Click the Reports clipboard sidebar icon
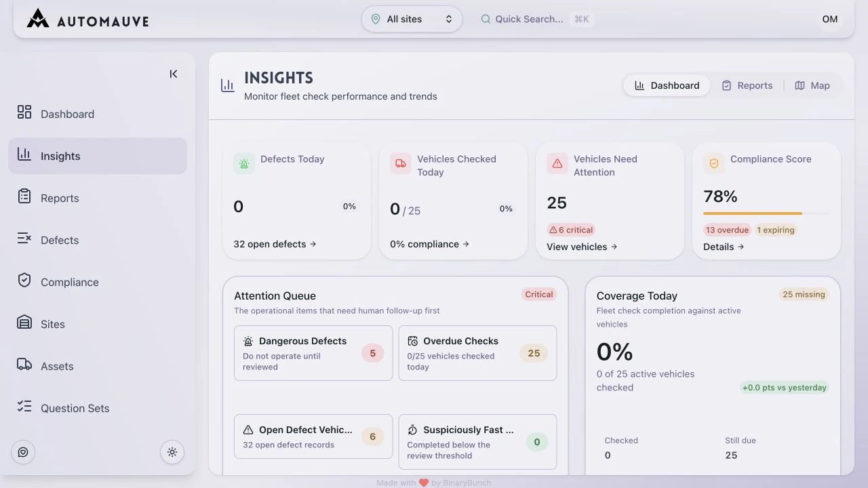868x488 pixels. coord(24,196)
